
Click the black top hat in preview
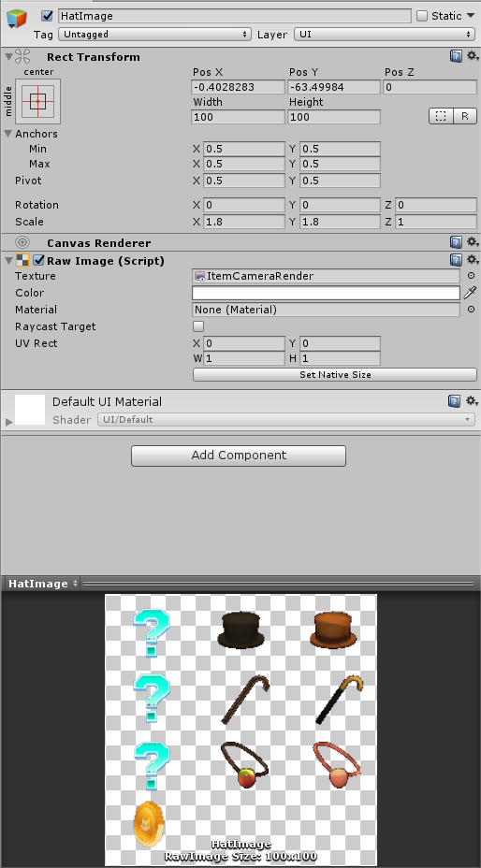240,630
